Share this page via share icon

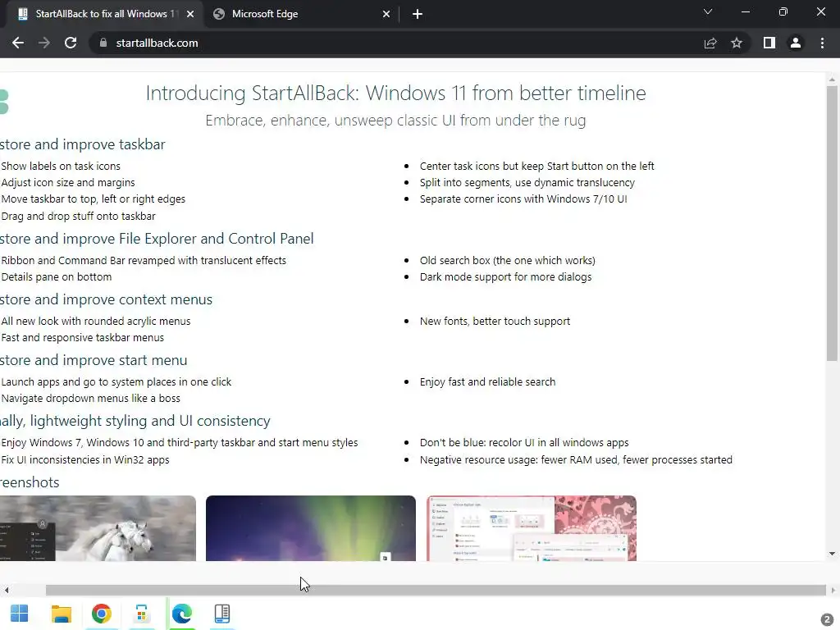pos(710,43)
